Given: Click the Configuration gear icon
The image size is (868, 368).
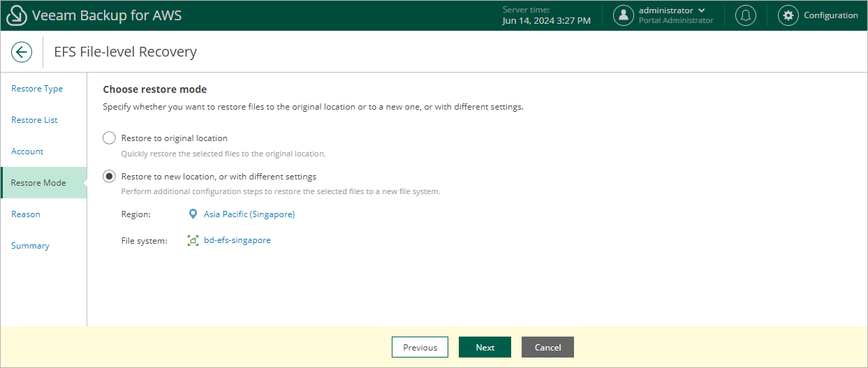Looking at the screenshot, I should (788, 15).
